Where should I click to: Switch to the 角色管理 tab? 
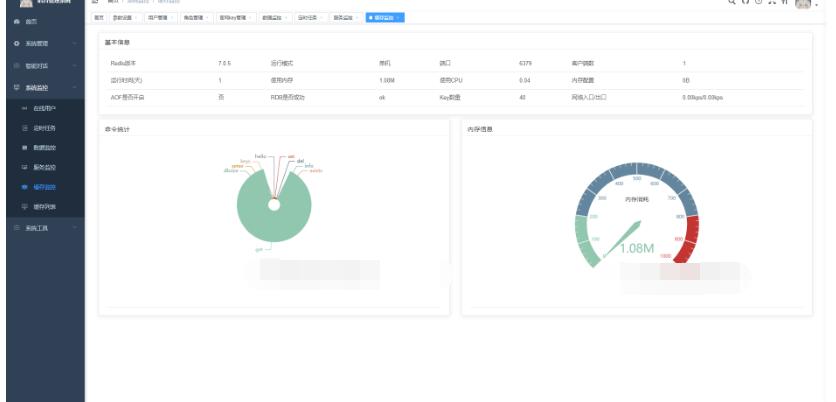tap(197, 18)
